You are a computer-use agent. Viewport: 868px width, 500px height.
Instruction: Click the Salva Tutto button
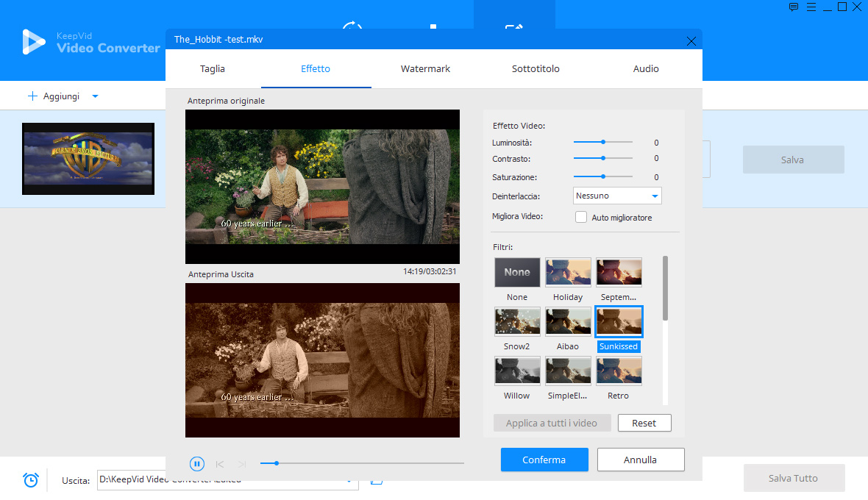(x=793, y=479)
